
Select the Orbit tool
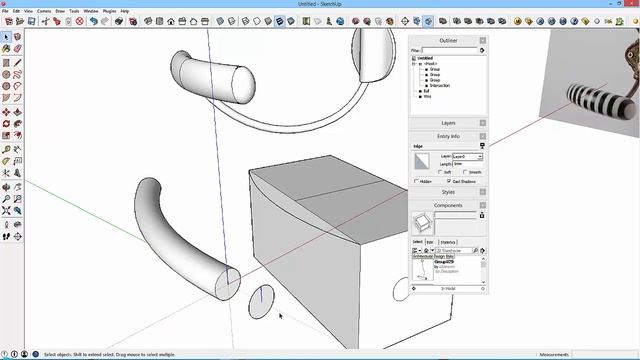pyautogui.click(x=6, y=187)
